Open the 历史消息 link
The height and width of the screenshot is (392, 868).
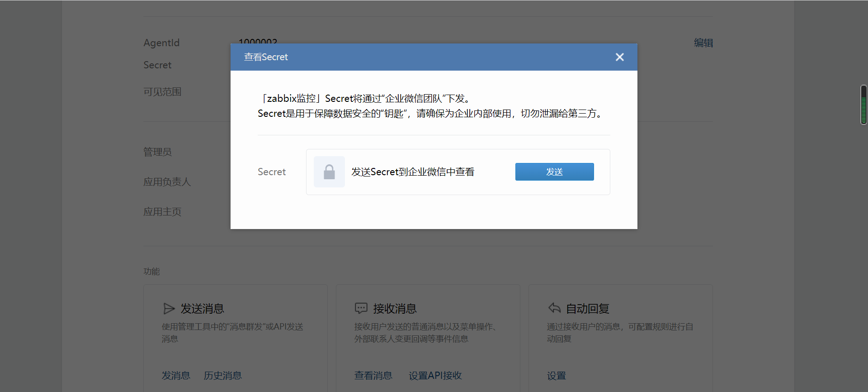pyautogui.click(x=222, y=376)
